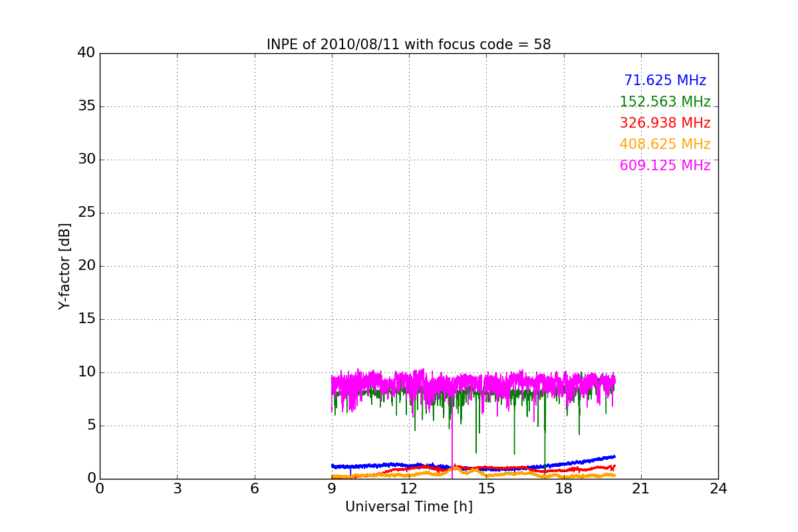798x532 pixels.
Task: Select the 408.625 MHz legend label
Action: [665, 144]
